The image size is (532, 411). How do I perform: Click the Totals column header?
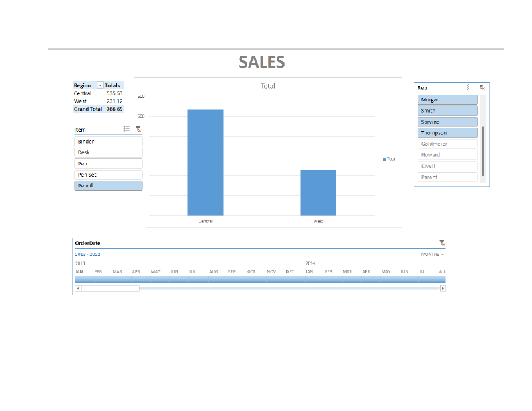112,85
